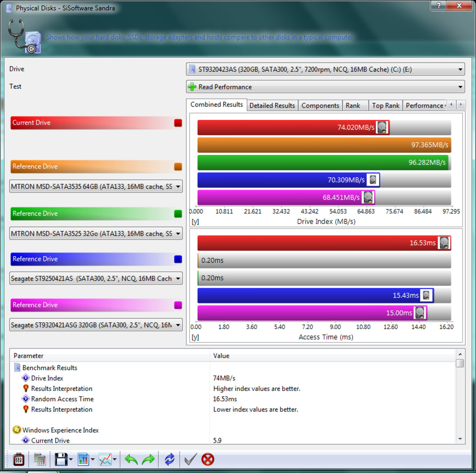Expand arrow beside line graph icon
The height and width of the screenshot is (473, 476).
(114, 460)
